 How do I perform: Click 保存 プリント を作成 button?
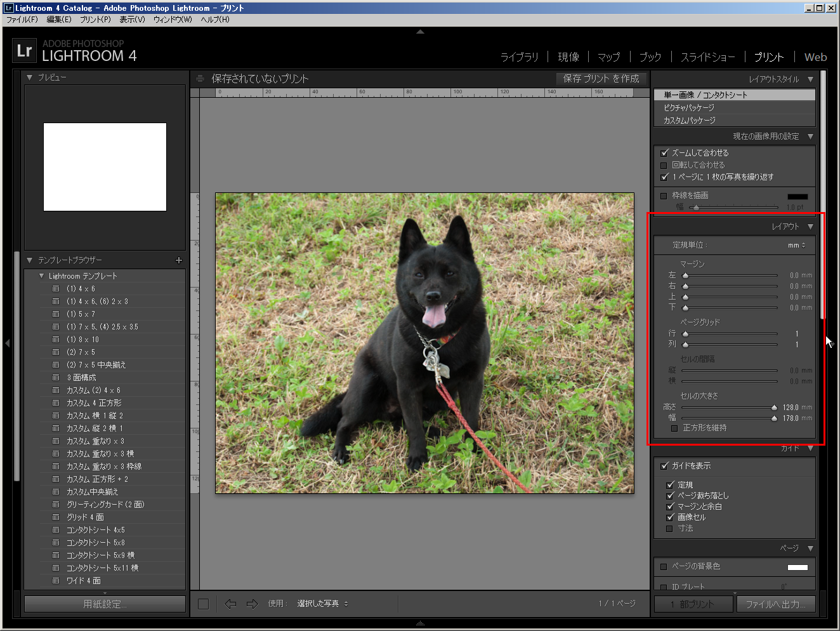tap(601, 79)
